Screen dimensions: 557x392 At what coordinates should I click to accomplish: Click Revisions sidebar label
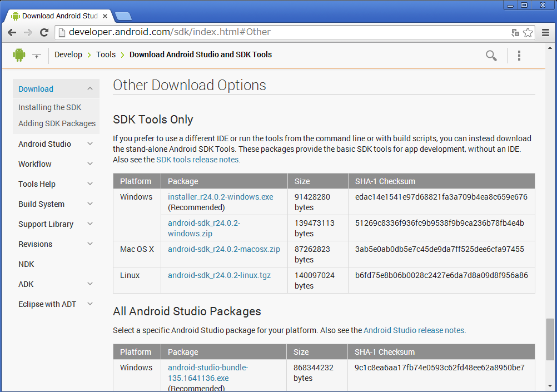[35, 244]
